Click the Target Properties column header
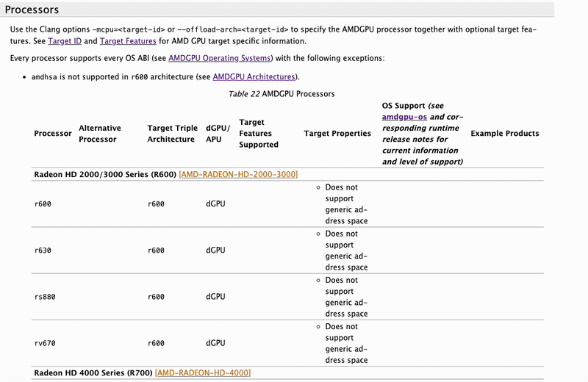This screenshot has height=382, width=588. pyautogui.click(x=337, y=134)
